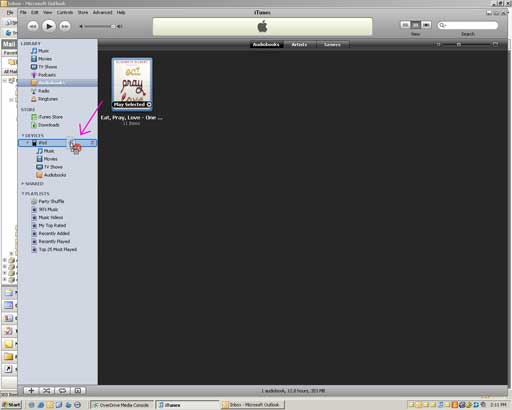512x410 pixels.
Task: Expand the Shared section in sidebar
Action: click(x=23, y=184)
